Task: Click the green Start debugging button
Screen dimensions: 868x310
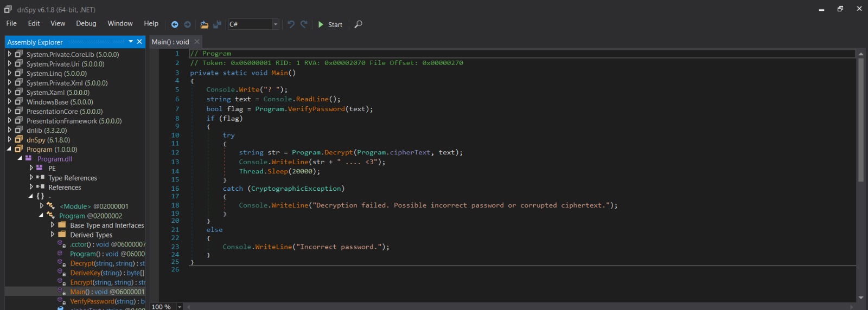Action: (330, 24)
